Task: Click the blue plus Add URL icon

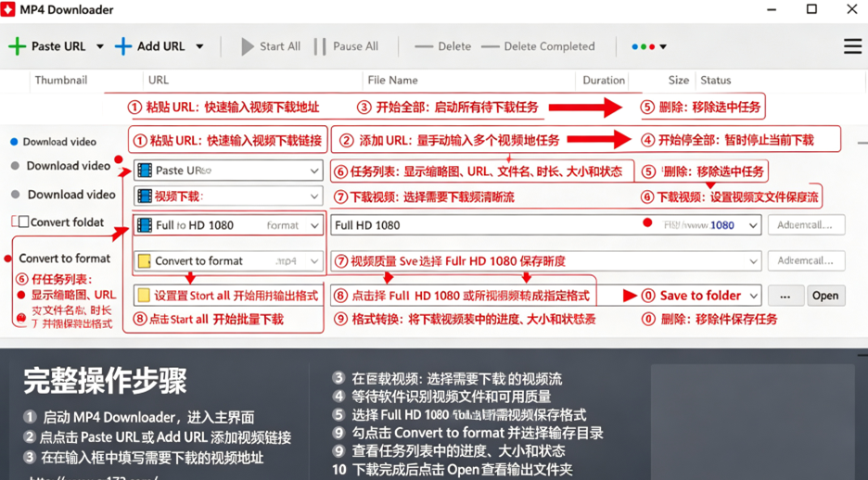Action: pyautogui.click(x=123, y=46)
